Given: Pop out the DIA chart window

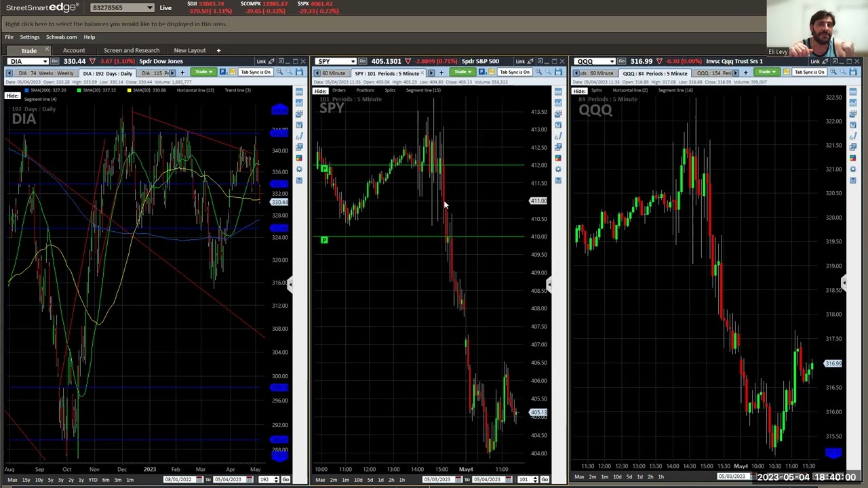Looking at the screenshot, I should [x=281, y=61].
